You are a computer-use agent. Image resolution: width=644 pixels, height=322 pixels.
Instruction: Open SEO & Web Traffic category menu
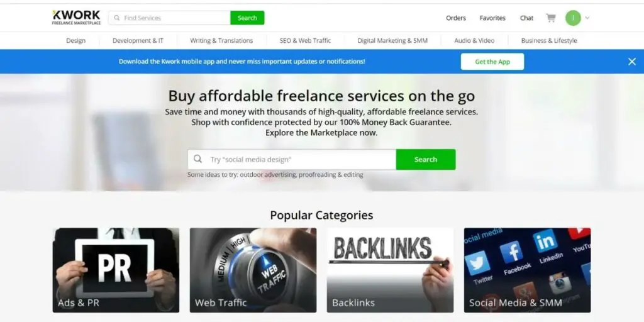305,40
